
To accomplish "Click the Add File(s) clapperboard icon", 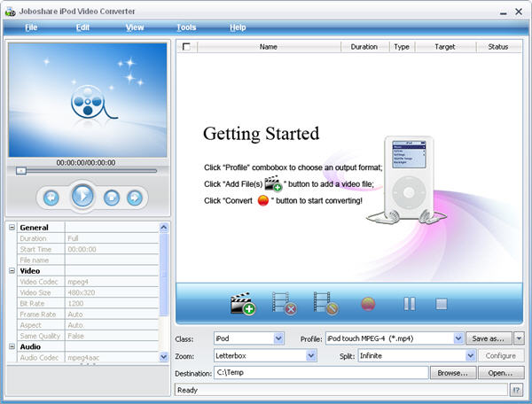I will (243, 303).
